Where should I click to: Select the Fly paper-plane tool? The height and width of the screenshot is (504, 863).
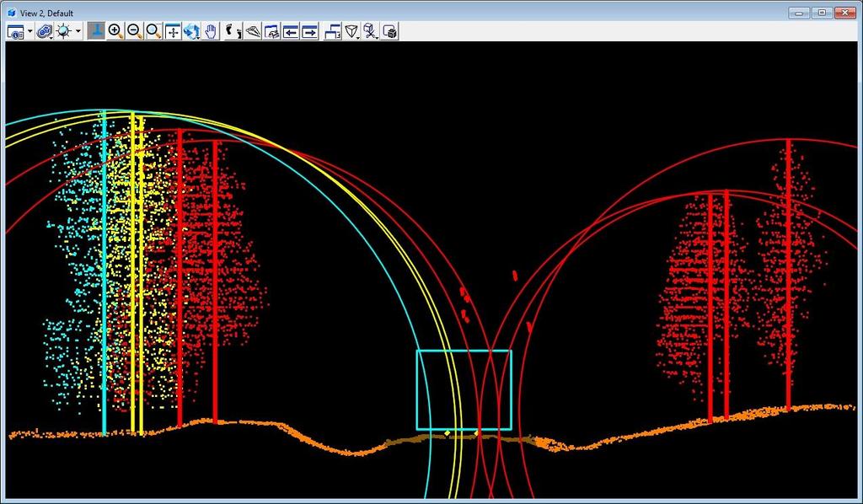[253, 31]
